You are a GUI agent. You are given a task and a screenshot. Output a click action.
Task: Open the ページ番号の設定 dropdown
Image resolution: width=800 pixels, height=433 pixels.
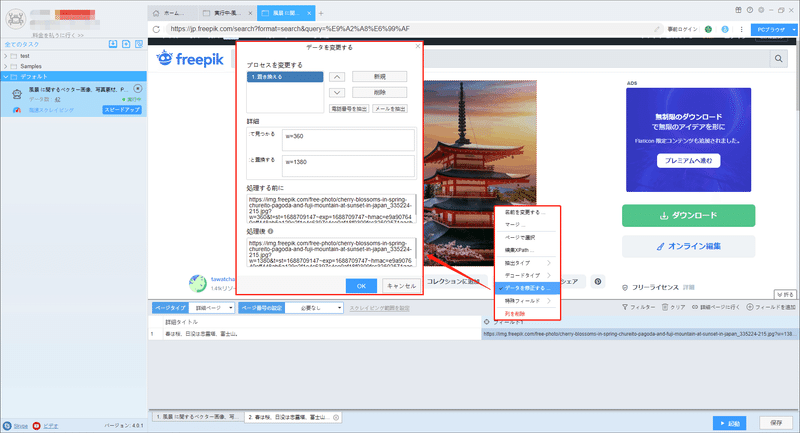(x=314, y=308)
